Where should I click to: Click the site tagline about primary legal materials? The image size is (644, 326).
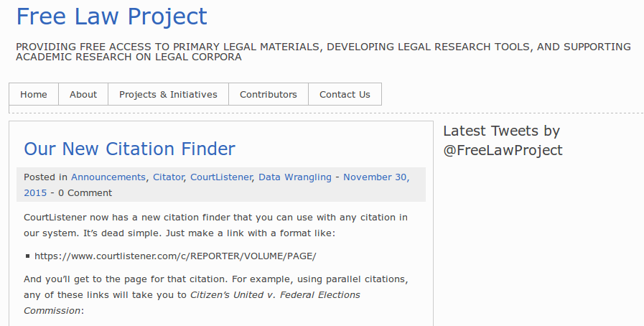pyautogui.click(x=323, y=52)
